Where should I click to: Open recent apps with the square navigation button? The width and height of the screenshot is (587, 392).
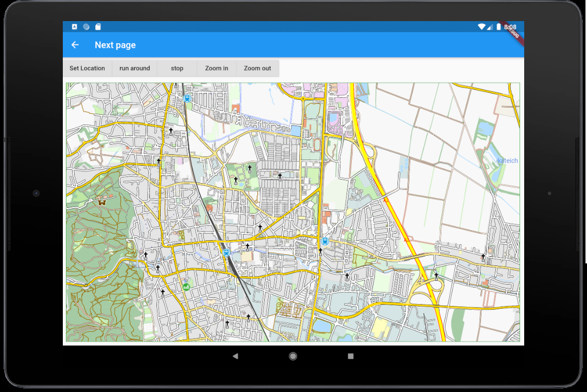pyautogui.click(x=350, y=356)
